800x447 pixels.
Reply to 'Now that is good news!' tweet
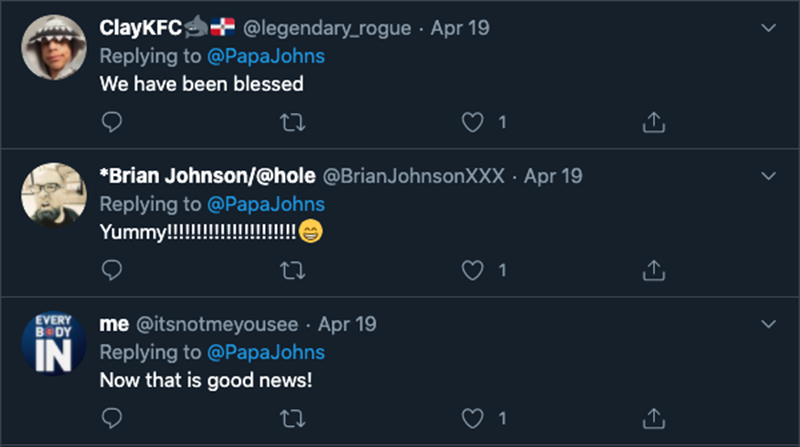[x=112, y=417]
